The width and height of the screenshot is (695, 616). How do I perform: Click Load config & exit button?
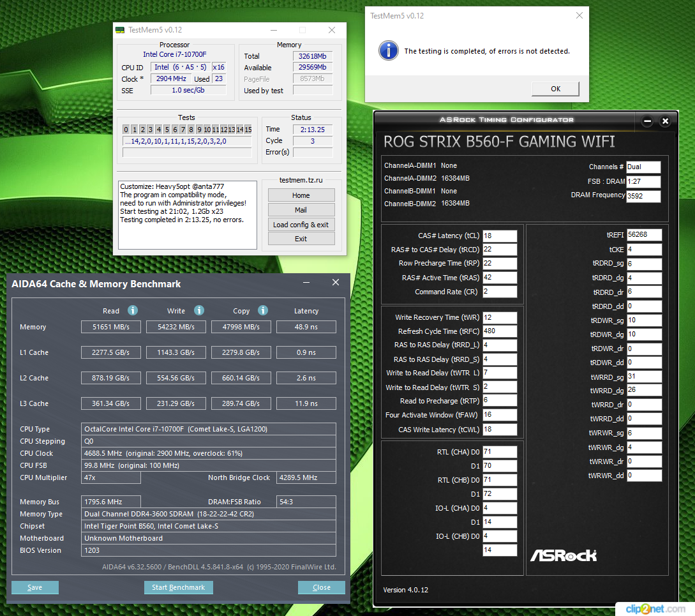pyautogui.click(x=301, y=225)
